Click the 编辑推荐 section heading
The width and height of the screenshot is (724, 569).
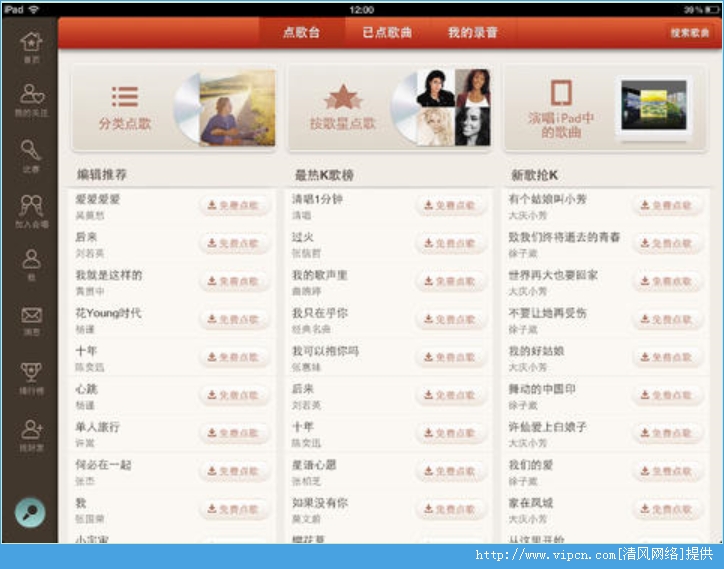[102, 175]
